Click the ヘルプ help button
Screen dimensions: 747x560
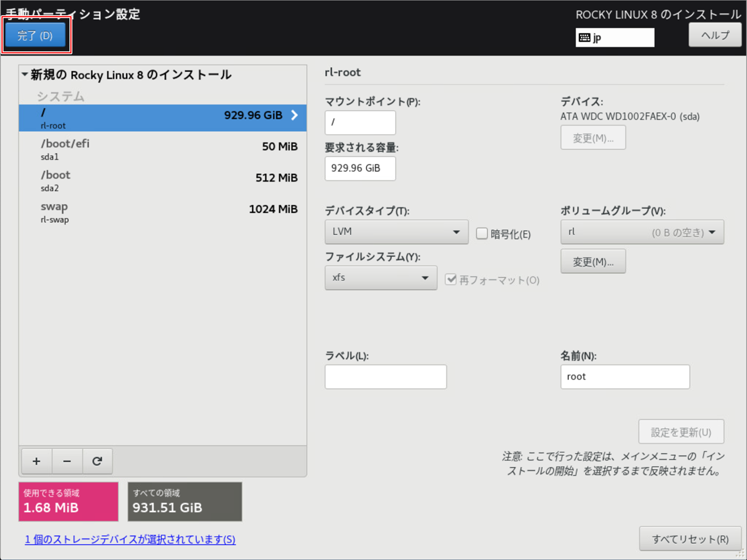click(x=715, y=35)
